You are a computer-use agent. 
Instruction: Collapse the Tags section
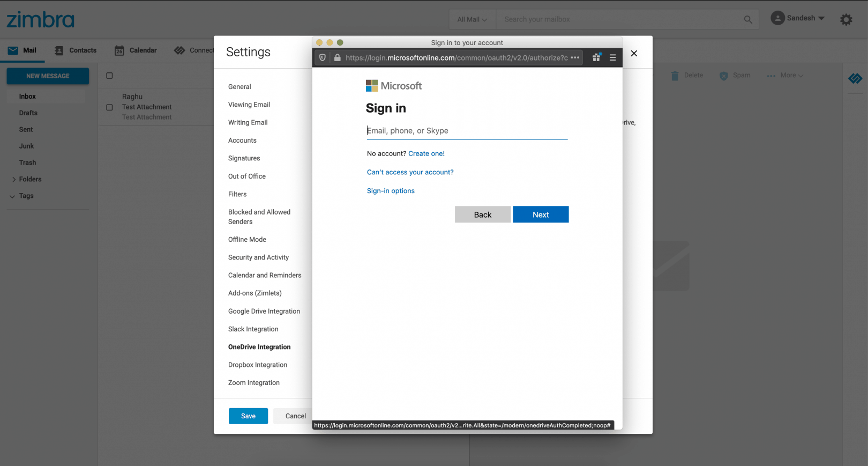12,196
